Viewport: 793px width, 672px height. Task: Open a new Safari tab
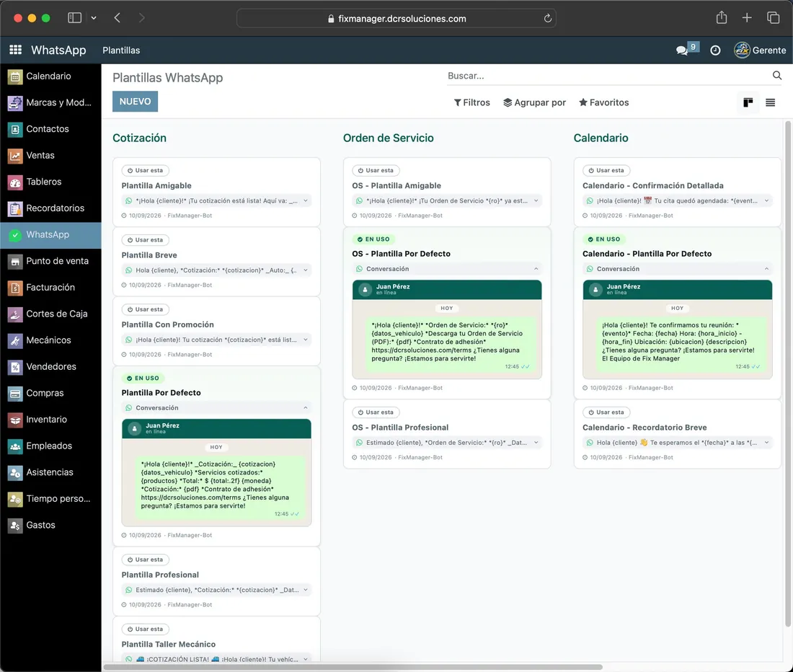(747, 18)
